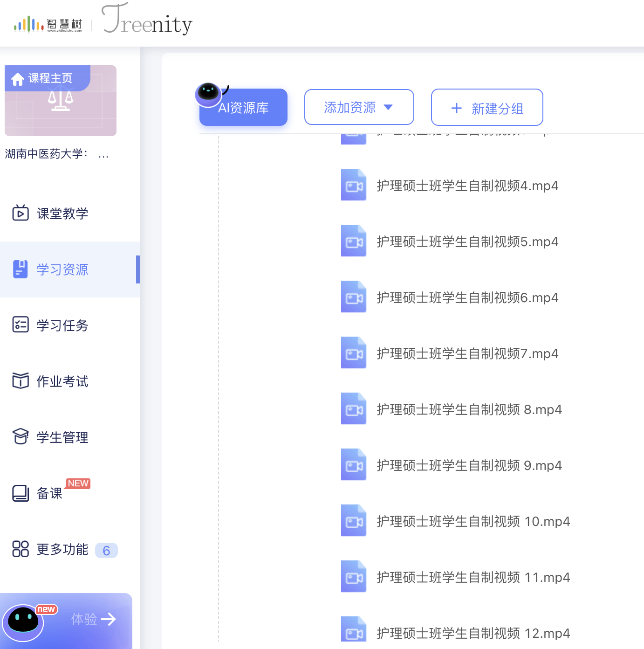Click the 课堂教学 TV icon
This screenshot has height=649, width=644.
(21, 213)
